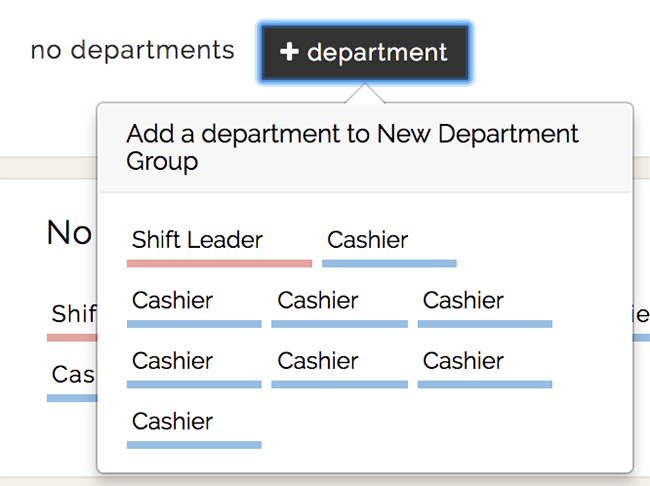
Task: Click blue color bar under bottom-row Cashier
Action: click(x=194, y=445)
